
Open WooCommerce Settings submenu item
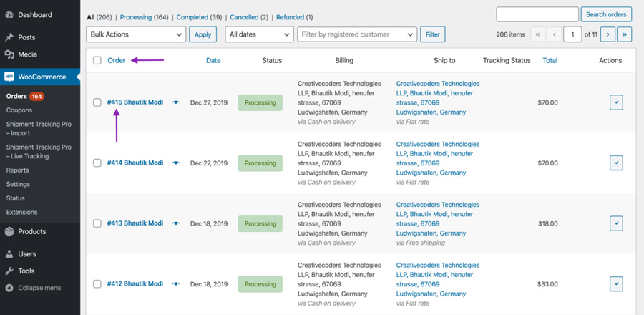pyautogui.click(x=18, y=184)
